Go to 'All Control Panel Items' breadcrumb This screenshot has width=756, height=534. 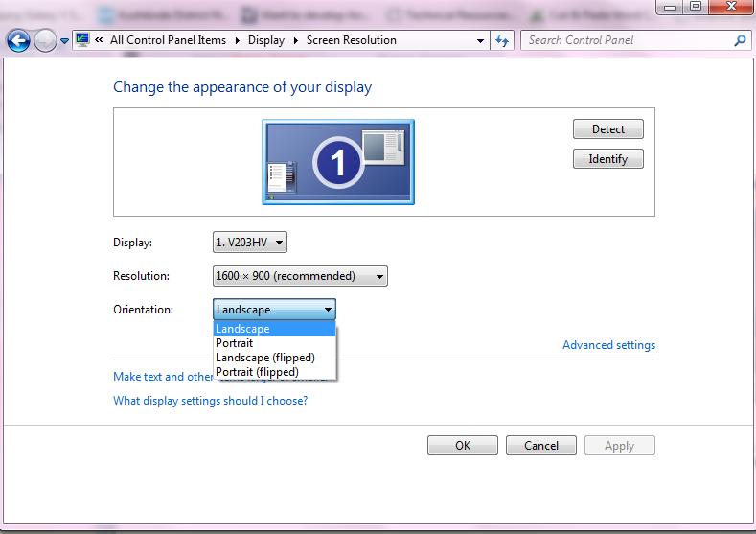[168, 40]
